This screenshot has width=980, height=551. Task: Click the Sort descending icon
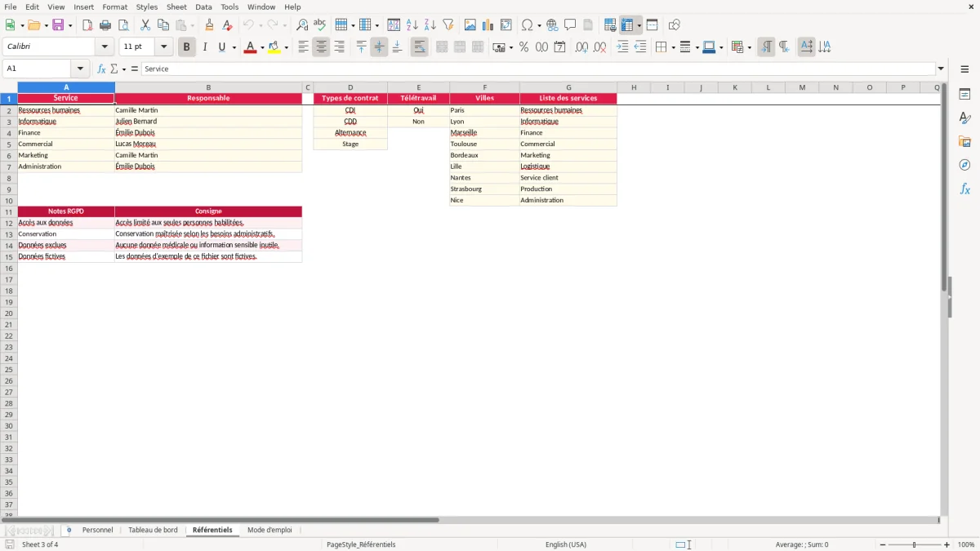(430, 25)
